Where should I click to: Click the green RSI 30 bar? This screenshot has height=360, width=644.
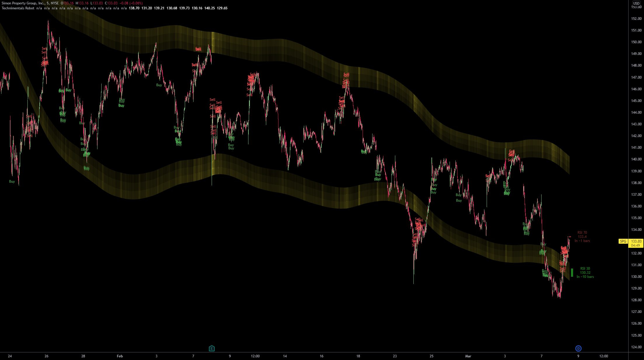coord(572,273)
